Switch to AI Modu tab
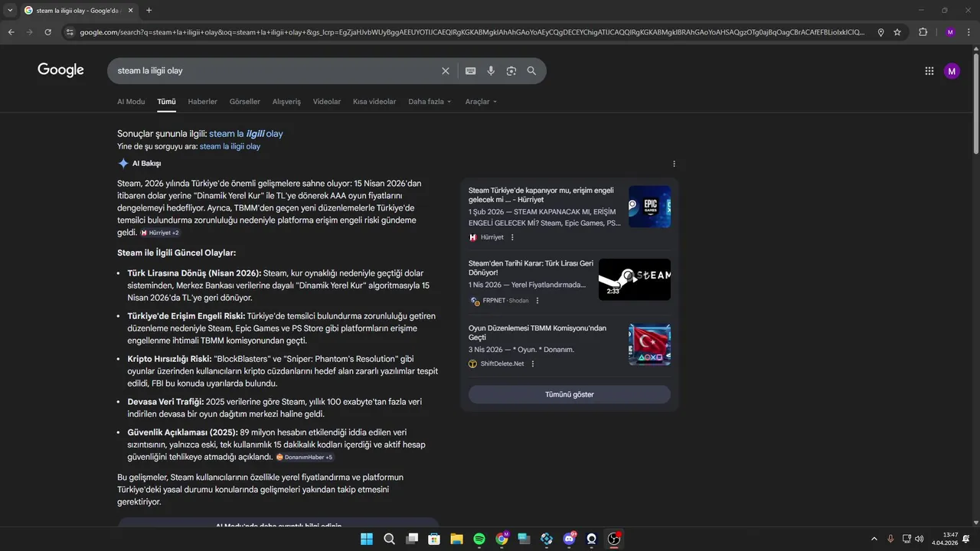 tap(131, 102)
